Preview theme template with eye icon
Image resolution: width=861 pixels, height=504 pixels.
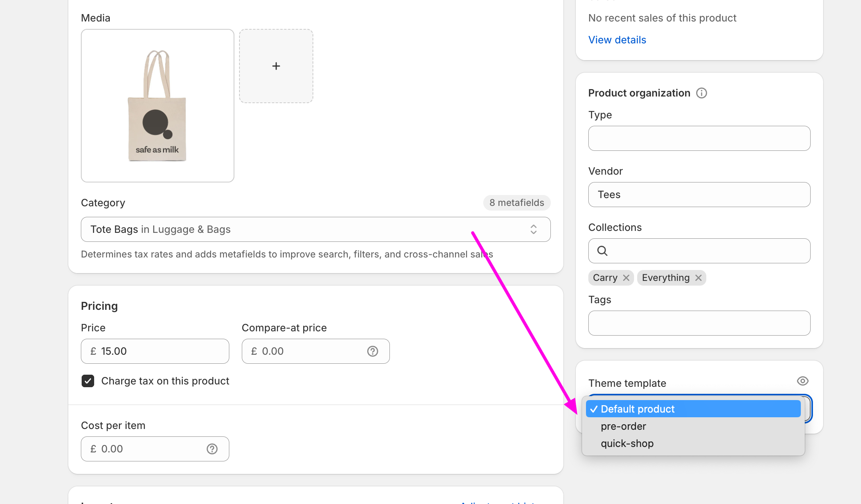pos(803,381)
